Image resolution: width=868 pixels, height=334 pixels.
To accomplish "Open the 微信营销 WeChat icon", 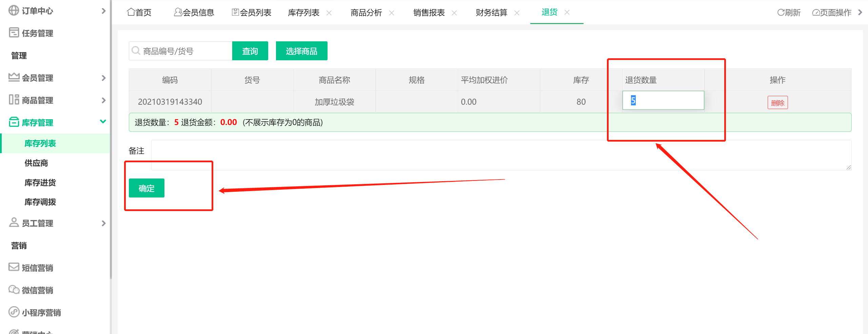I will pos(14,290).
